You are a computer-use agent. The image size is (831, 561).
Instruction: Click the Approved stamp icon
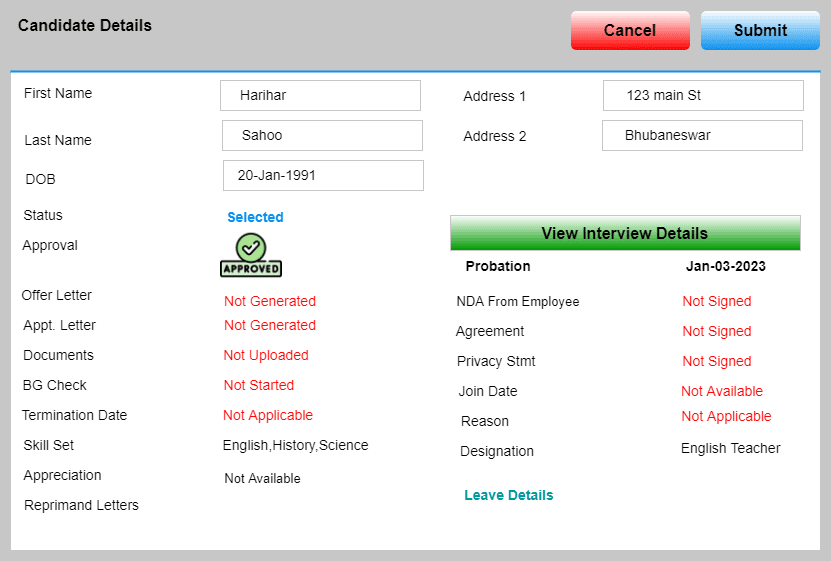tap(251, 255)
